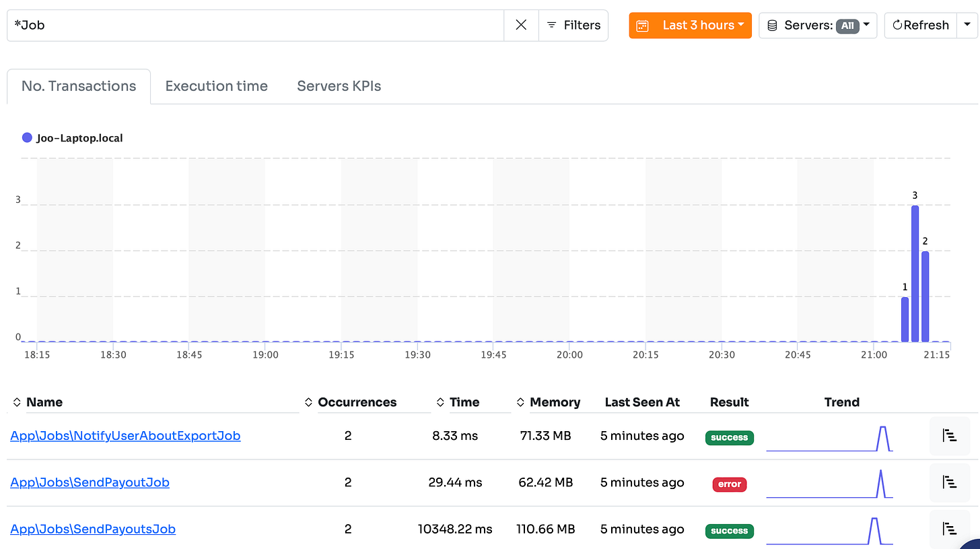
Task: Click the success badge for NotifyUserAboutExportJob
Action: (x=730, y=437)
